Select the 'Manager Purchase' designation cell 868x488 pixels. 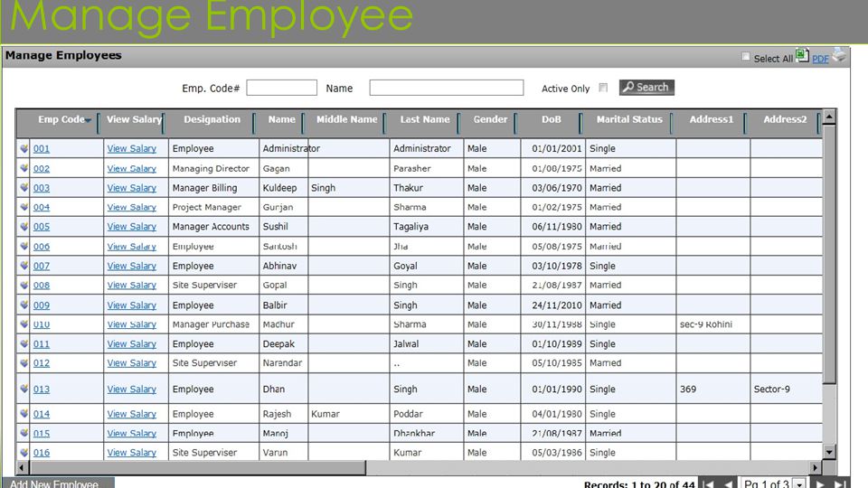[213, 324]
